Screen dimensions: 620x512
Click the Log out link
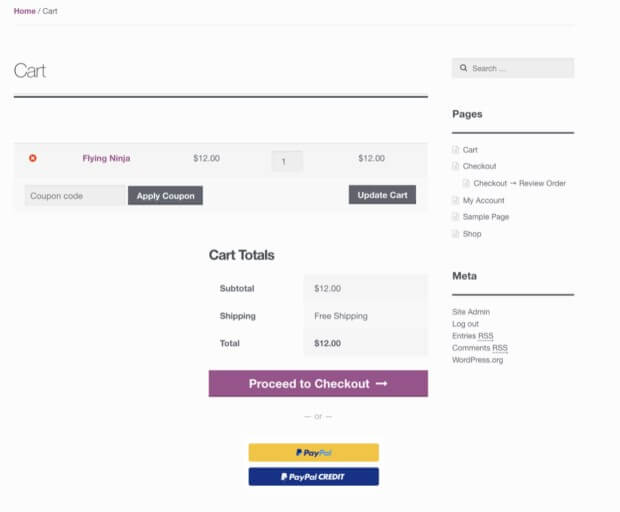[x=465, y=324]
